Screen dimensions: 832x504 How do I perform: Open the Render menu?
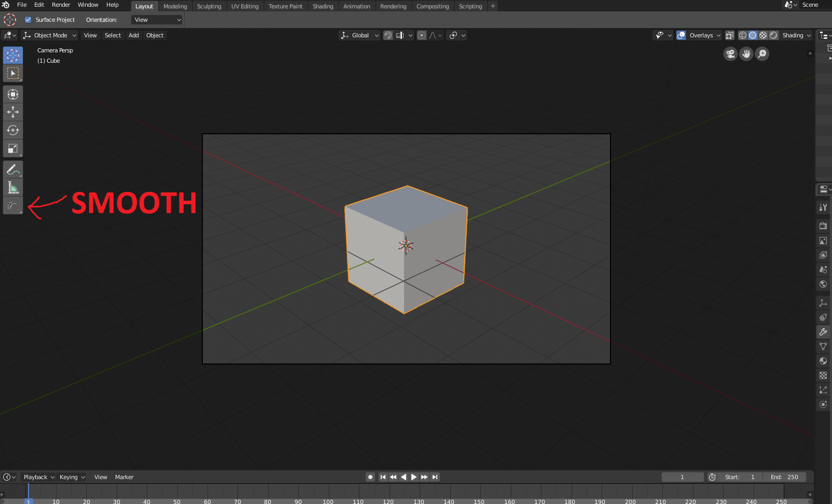61,5
